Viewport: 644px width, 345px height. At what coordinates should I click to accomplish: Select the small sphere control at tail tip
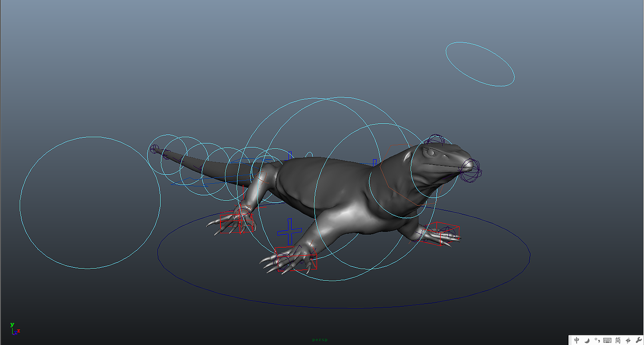pyautogui.click(x=154, y=149)
